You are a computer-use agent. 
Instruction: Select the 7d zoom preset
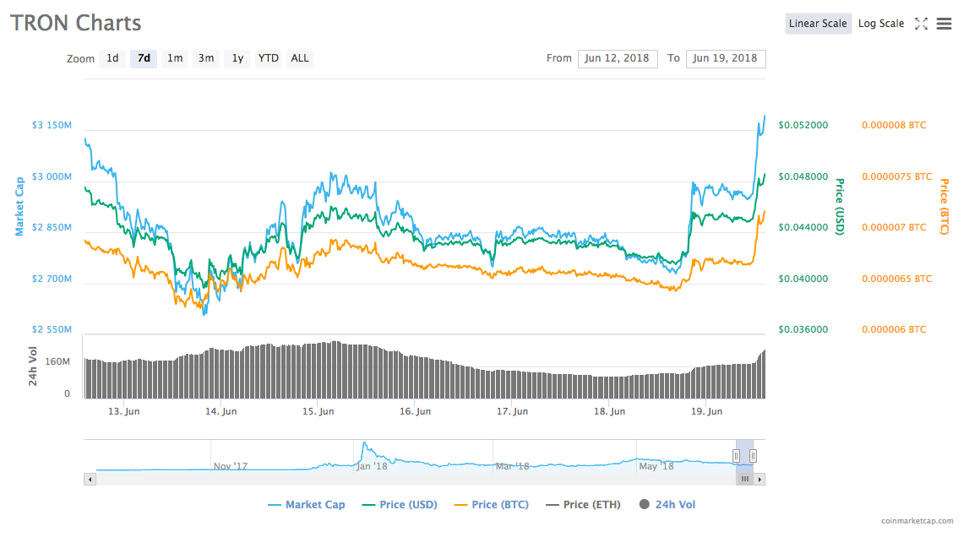[143, 58]
